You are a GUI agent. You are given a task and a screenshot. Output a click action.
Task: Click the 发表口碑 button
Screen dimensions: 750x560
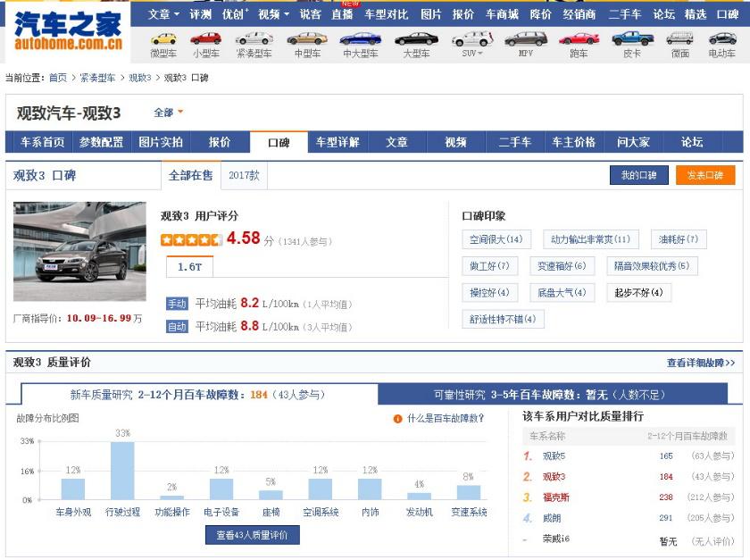(x=706, y=175)
